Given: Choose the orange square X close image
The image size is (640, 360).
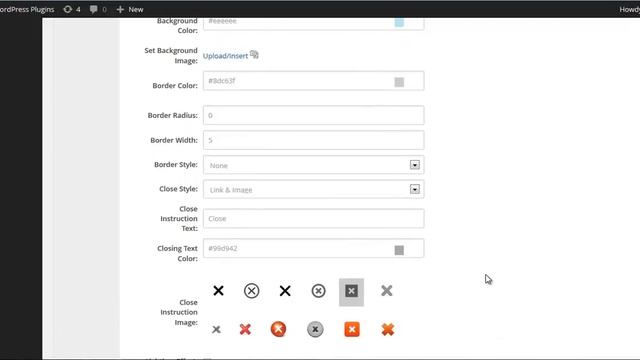Looking at the screenshot, I should (352, 329).
